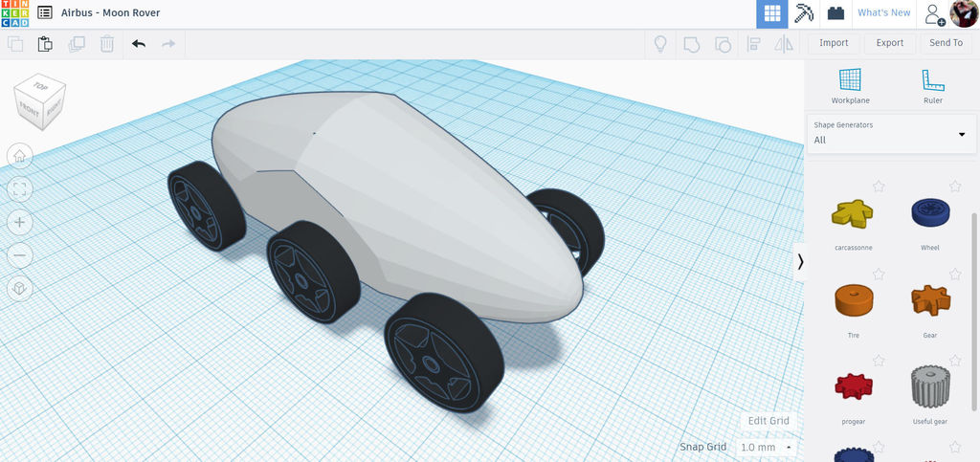Image resolution: width=980 pixels, height=462 pixels.
Task: Click the Ungroup shapes icon
Action: 723,44
